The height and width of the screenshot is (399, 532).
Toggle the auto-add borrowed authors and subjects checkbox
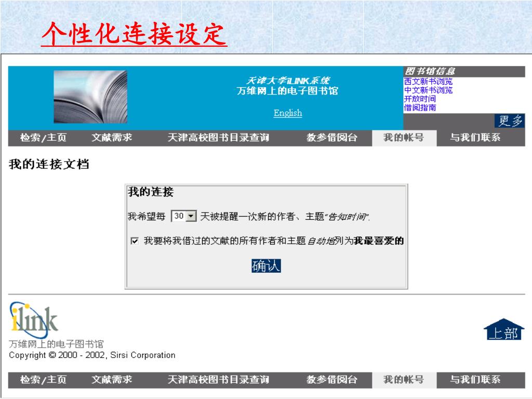coord(135,241)
